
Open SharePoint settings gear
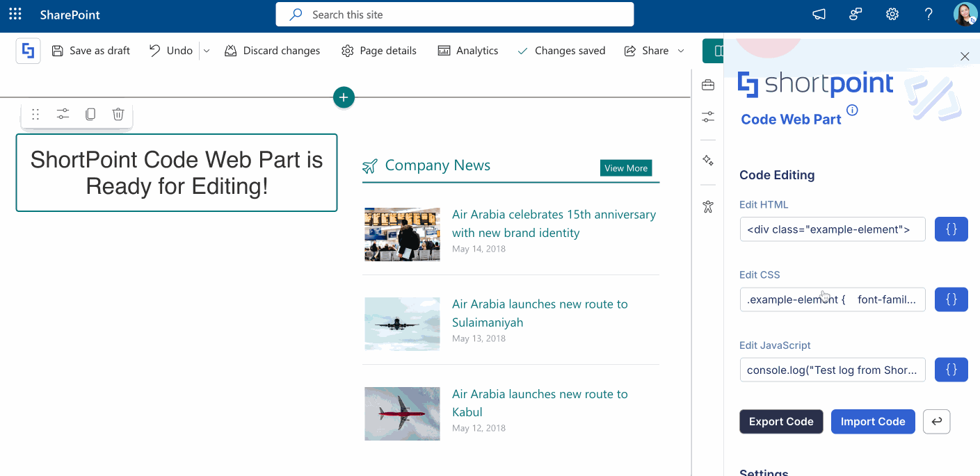pos(892,15)
